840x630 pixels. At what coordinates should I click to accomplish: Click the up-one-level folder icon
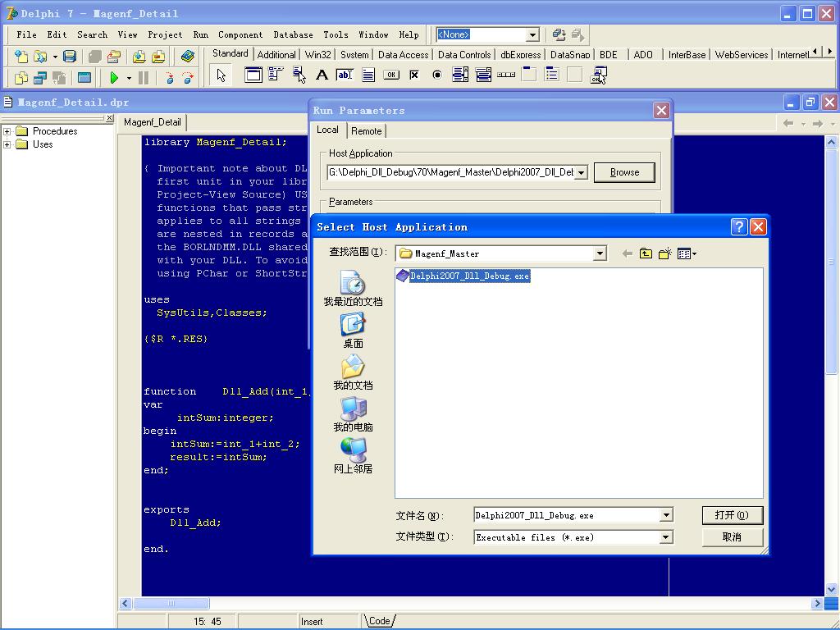(646, 253)
